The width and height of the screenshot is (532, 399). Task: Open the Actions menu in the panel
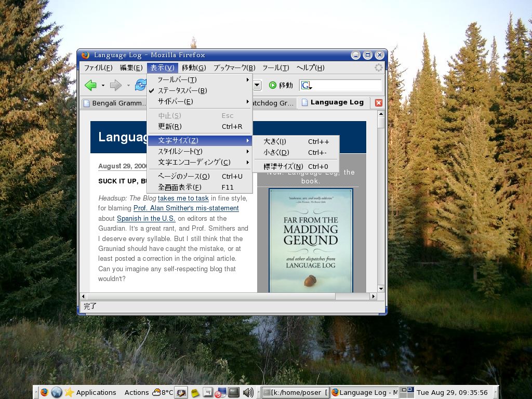click(137, 393)
